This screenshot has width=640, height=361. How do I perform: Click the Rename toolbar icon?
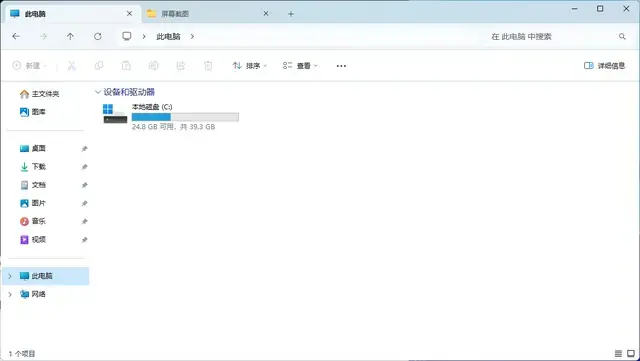coord(153,65)
